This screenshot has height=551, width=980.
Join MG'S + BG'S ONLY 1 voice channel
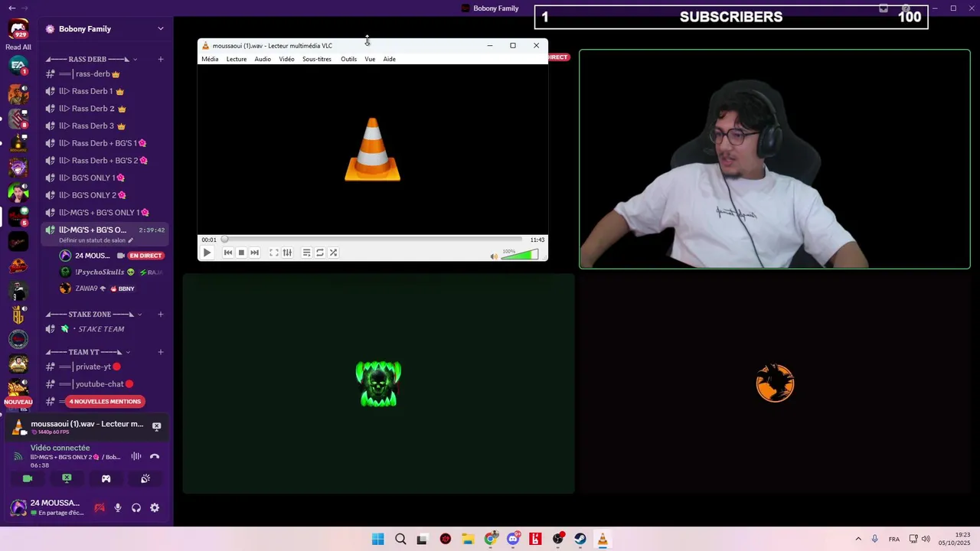104,213
